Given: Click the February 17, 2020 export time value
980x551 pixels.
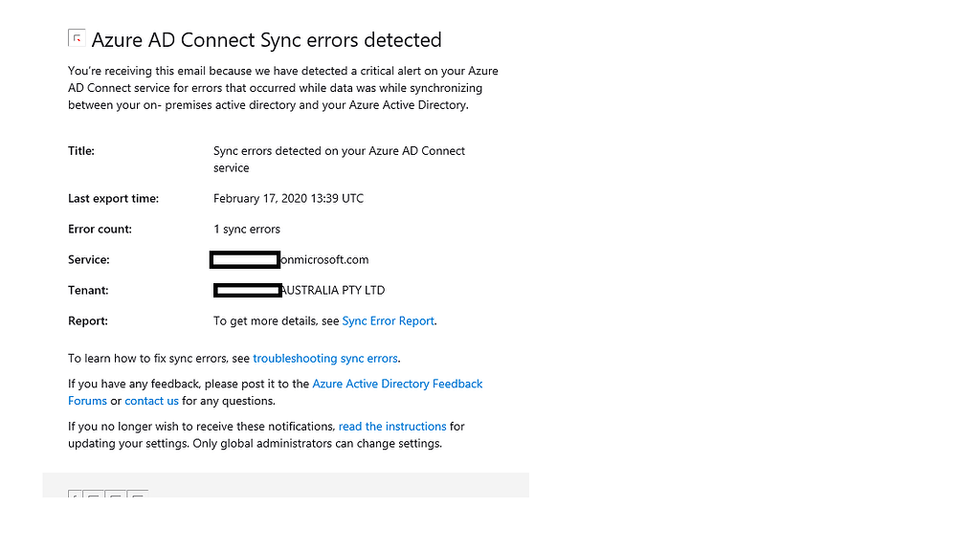Looking at the screenshot, I should pos(288,199).
